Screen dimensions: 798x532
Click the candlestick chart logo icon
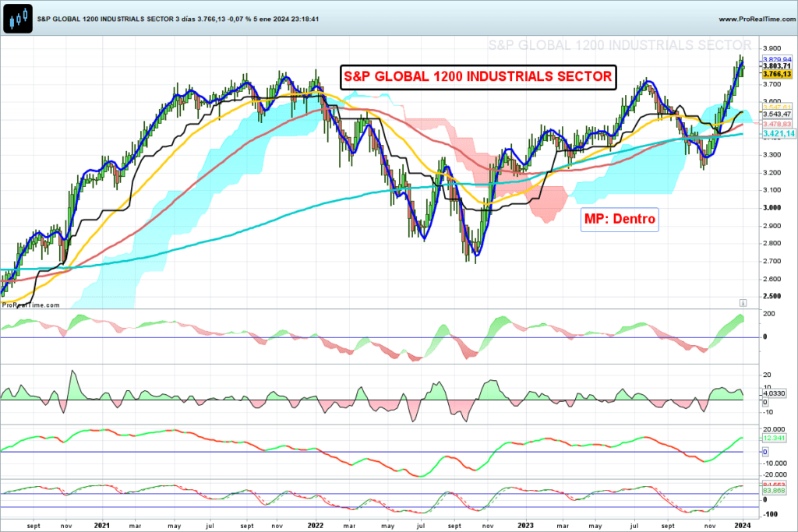(18, 19)
